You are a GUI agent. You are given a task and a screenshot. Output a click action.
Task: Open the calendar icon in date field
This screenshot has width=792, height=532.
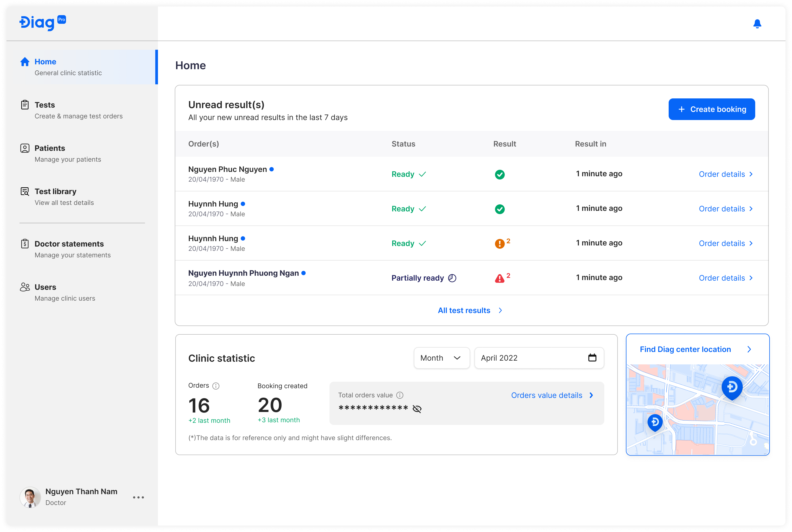coord(592,358)
